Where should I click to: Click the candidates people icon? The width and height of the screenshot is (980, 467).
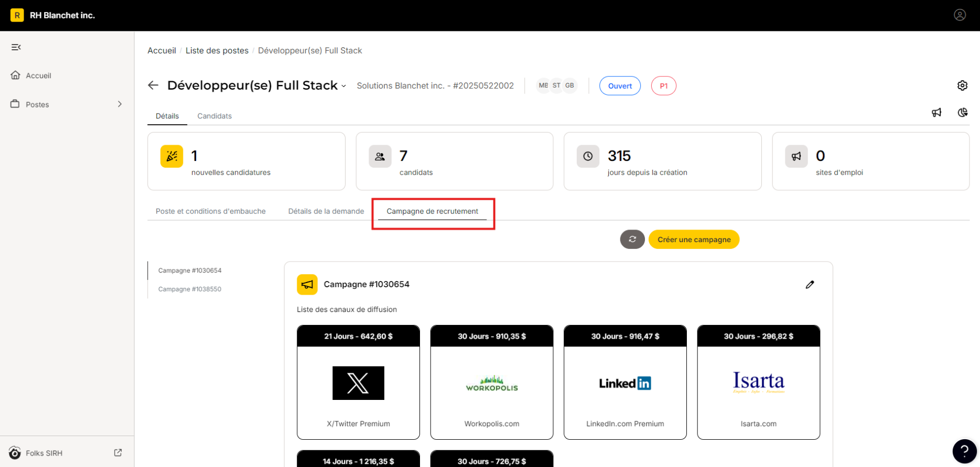coord(380,156)
